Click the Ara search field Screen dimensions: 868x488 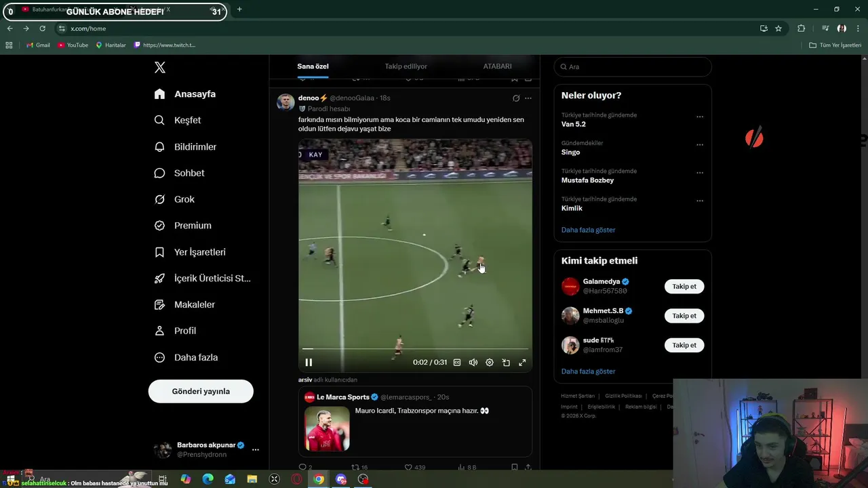point(633,66)
